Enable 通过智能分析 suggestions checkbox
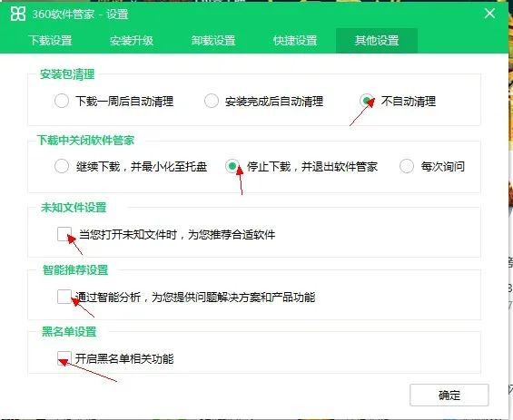Image resolution: width=513 pixels, height=420 pixels. click(64, 297)
